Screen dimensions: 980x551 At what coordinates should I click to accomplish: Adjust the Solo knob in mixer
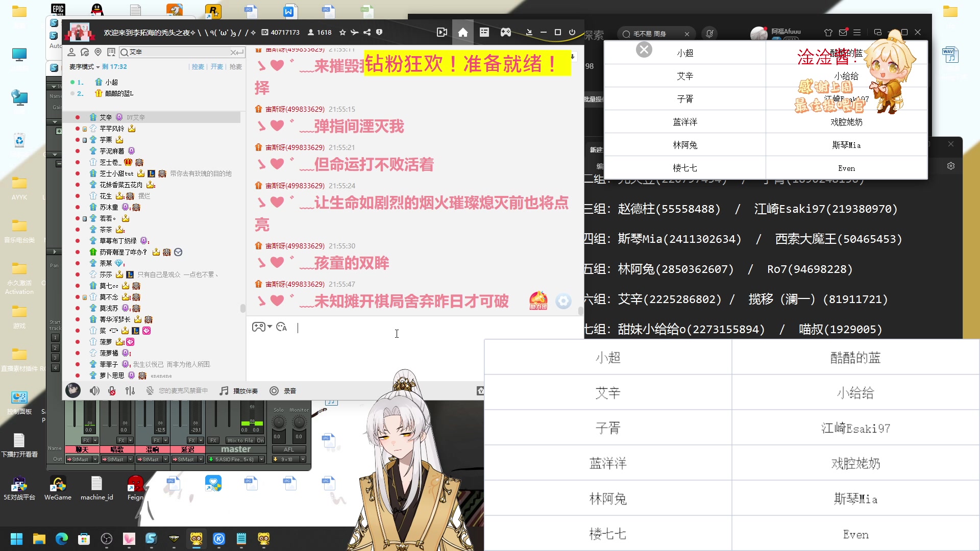pos(279,422)
